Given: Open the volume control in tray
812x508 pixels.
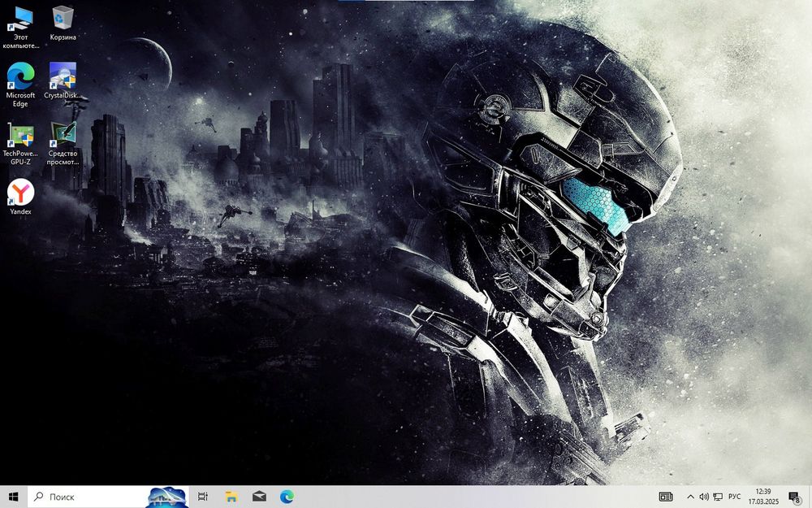Looking at the screenshot, I should click(x=704, y=497).
